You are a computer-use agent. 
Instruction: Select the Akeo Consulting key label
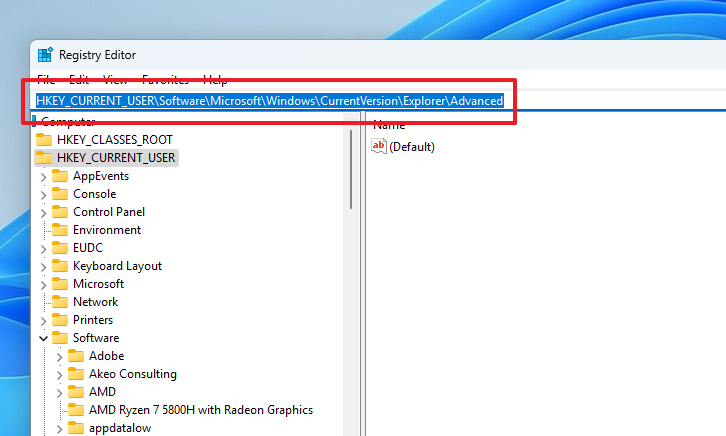[x=133, y=374]
